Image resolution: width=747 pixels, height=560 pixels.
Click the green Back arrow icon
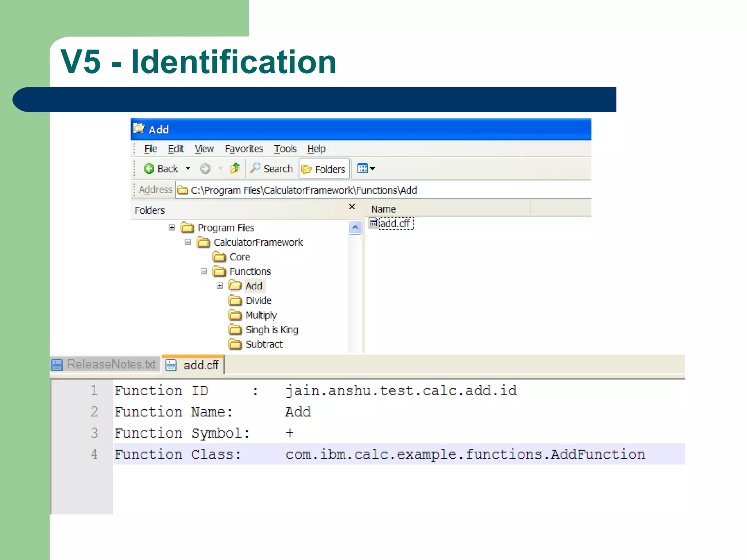coord(149,168)
